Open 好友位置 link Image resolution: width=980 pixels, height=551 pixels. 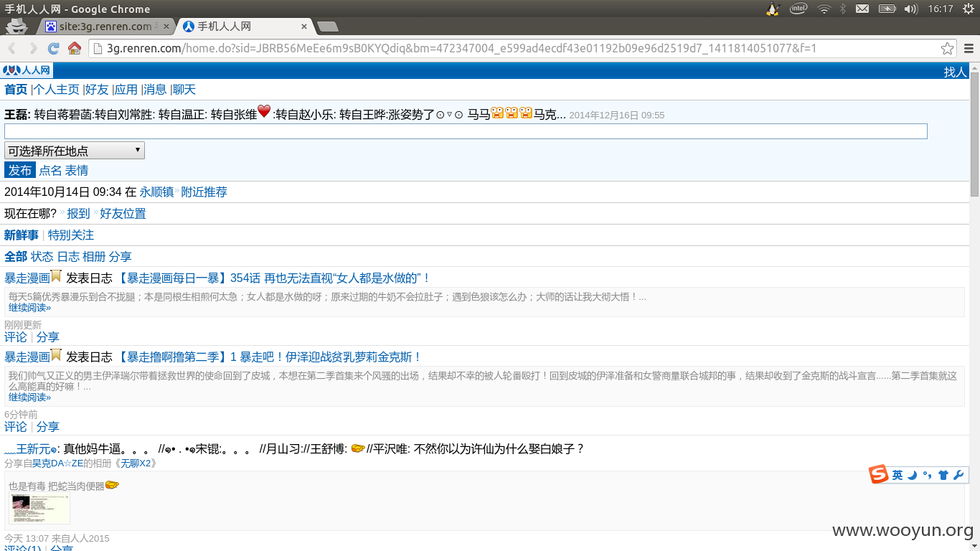(123, 214)
